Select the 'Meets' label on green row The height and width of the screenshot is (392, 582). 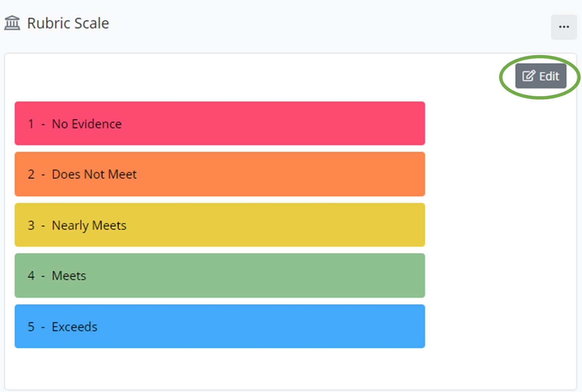pyautogui.click(x=69, y=276)
